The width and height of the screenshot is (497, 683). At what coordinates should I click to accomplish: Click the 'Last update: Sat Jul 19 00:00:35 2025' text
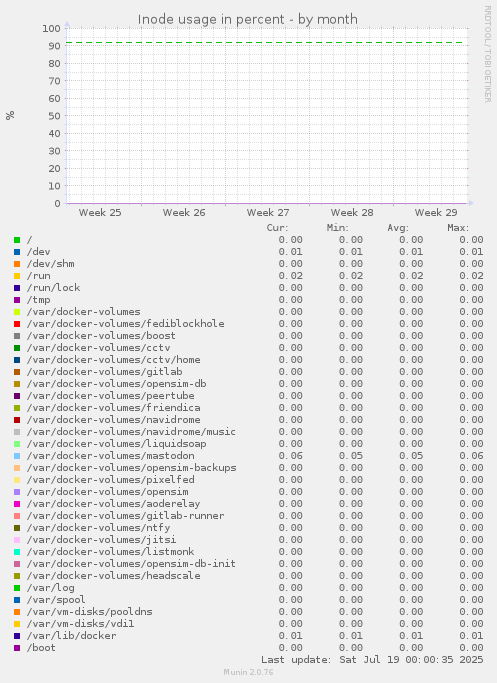click(372, 659)
